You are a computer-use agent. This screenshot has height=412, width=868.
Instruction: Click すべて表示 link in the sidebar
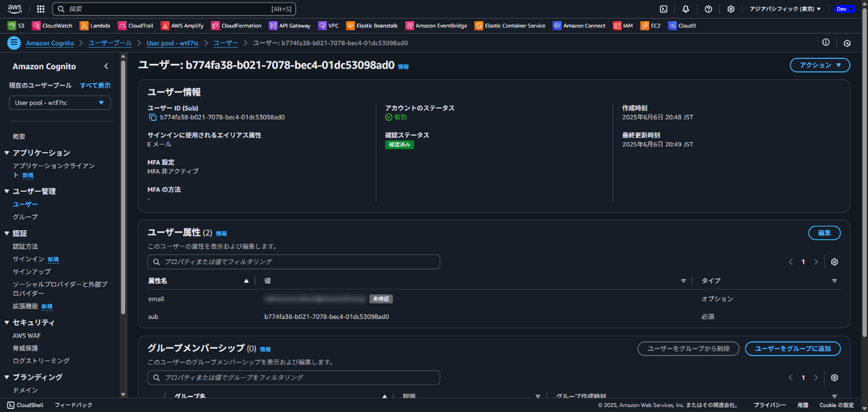click(x=95, y=86)
